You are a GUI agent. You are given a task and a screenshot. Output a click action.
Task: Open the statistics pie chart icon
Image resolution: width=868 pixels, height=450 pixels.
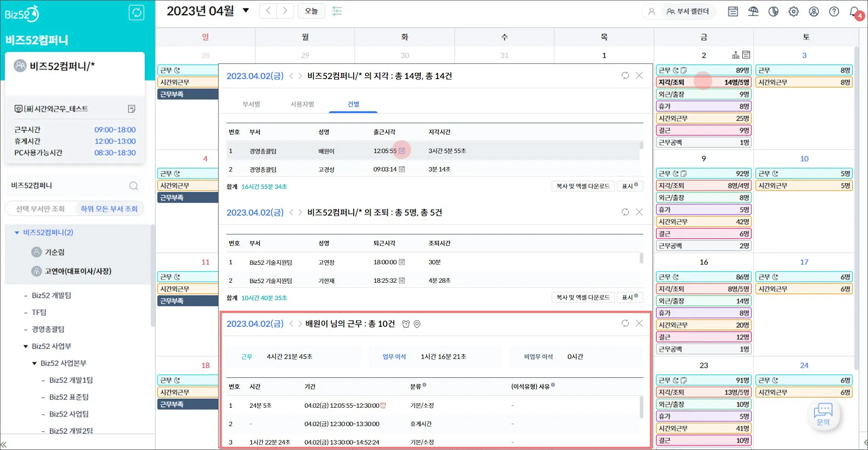773,11
